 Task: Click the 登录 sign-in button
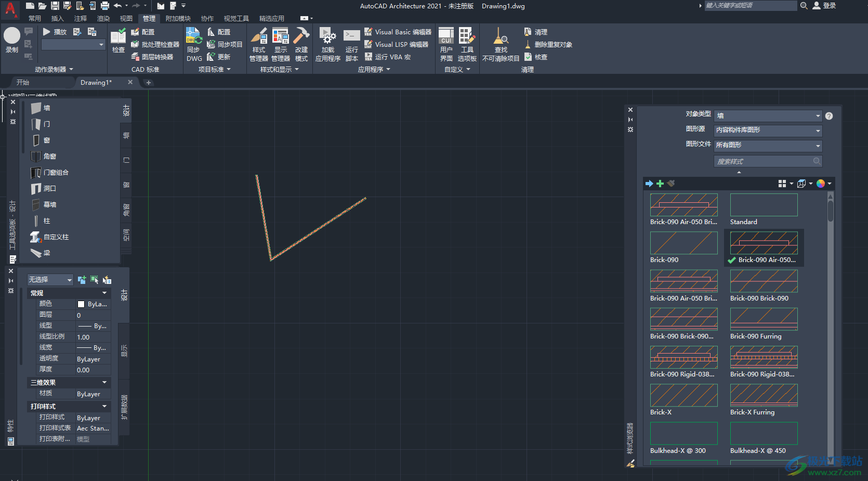click(824, 6)
